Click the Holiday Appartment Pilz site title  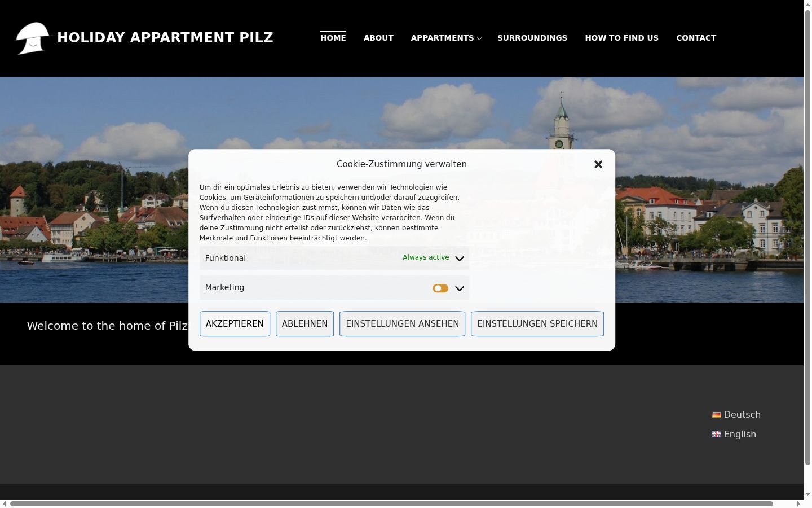(x=165, y=38)
